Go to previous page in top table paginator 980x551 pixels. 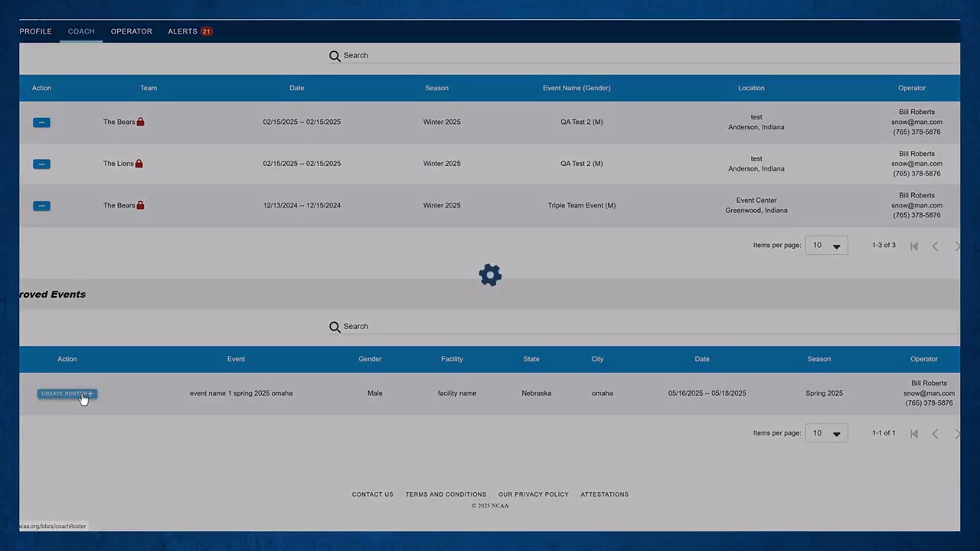point(935,246)
